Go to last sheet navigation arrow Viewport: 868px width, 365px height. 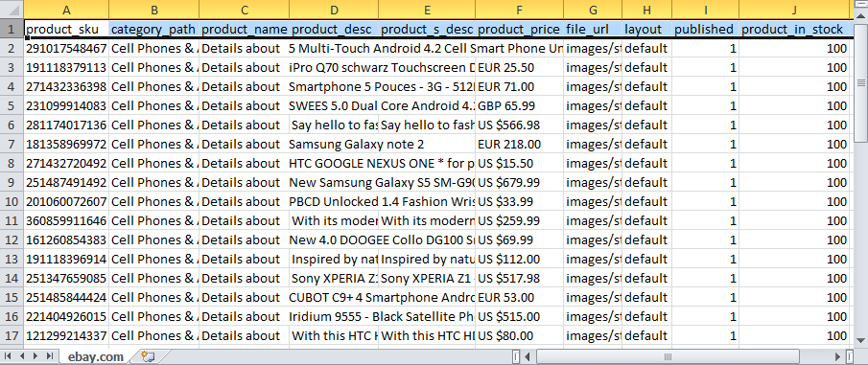[x=49, y=356]
